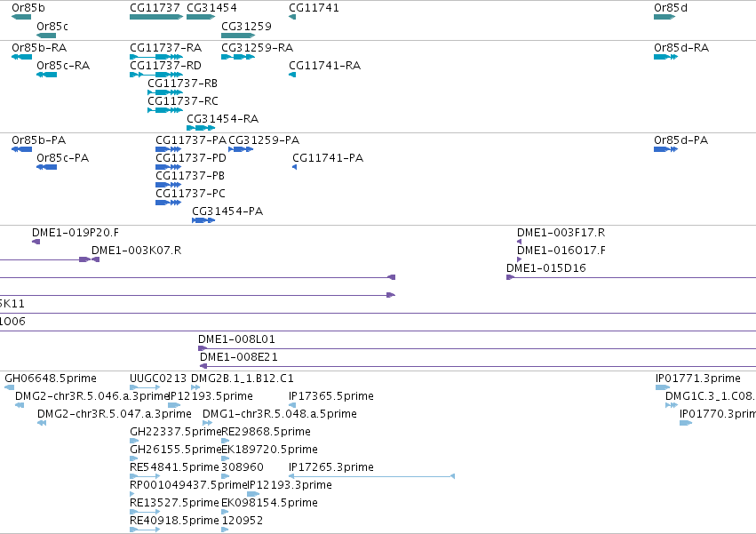Image resolution: width=756 pixels, height=534 pixels.
Task: Click the CG31454-PA protein feature
Action: pos(203,221)
